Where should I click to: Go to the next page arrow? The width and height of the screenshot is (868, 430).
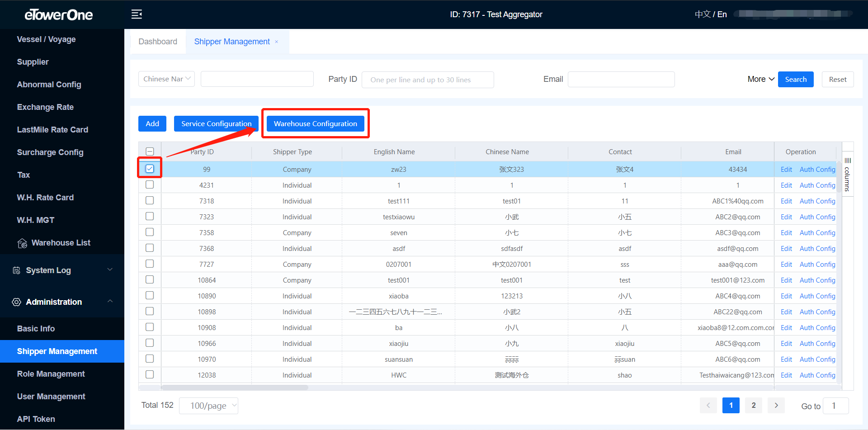coord(776,405)
